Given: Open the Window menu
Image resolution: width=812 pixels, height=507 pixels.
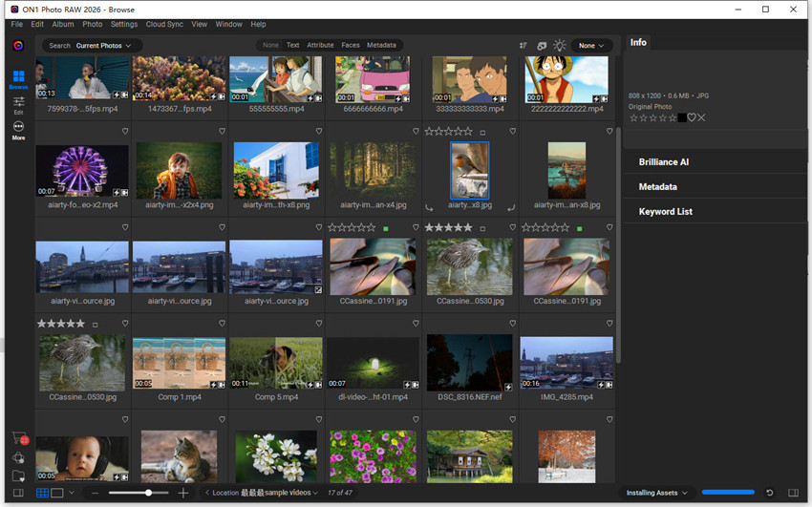Looking at the screenshot, I should [228, 24].
